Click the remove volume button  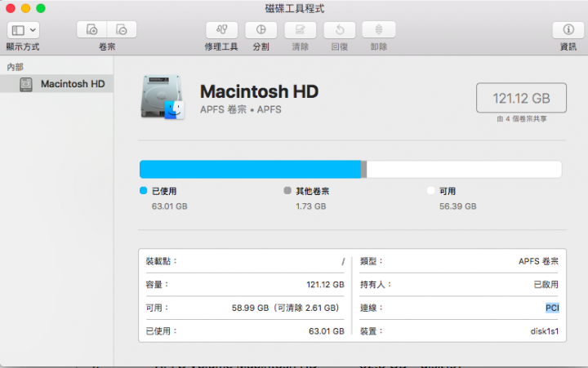[x=122, y=29]
